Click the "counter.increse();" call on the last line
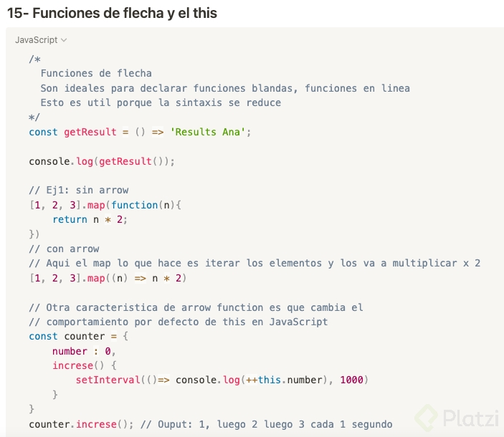 click(x=81, y=424)
